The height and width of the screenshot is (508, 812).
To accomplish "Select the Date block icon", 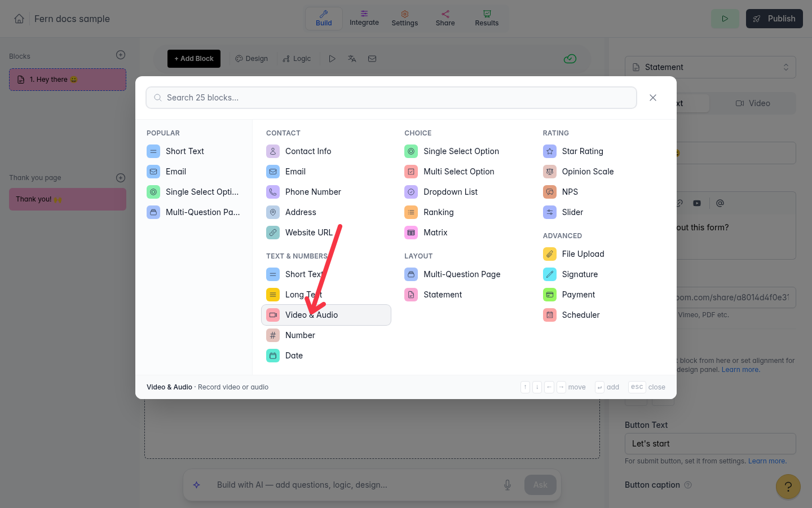I will [273, 356].
